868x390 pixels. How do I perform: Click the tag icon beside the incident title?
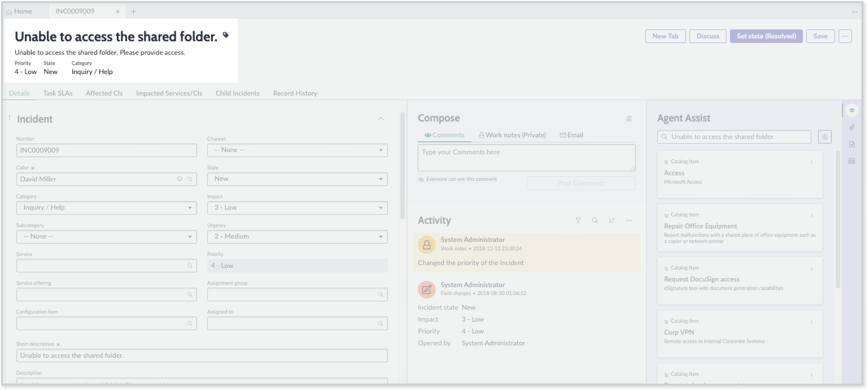tap(226, 35)
